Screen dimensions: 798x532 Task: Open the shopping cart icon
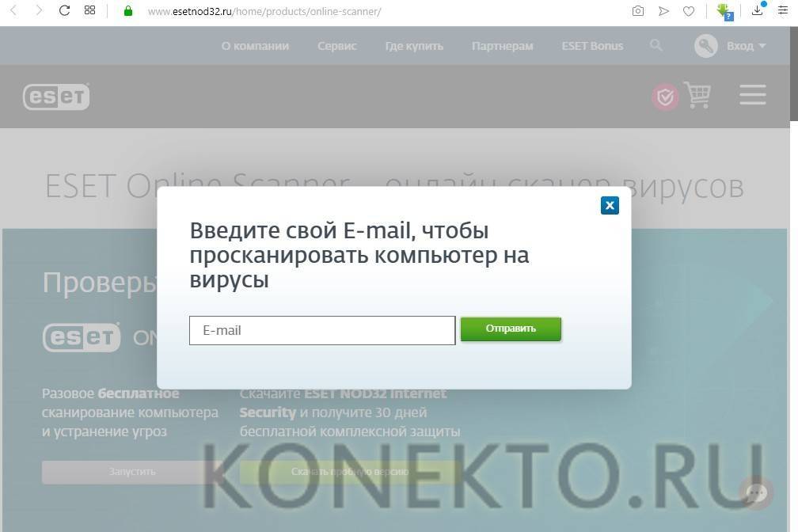[x=697, y=96]
